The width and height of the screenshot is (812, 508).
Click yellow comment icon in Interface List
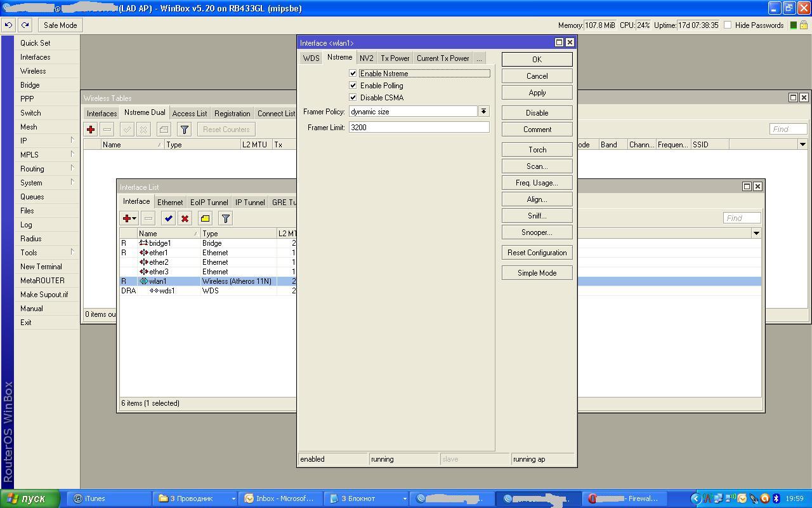pyautogui.click(x=205, y=218)
